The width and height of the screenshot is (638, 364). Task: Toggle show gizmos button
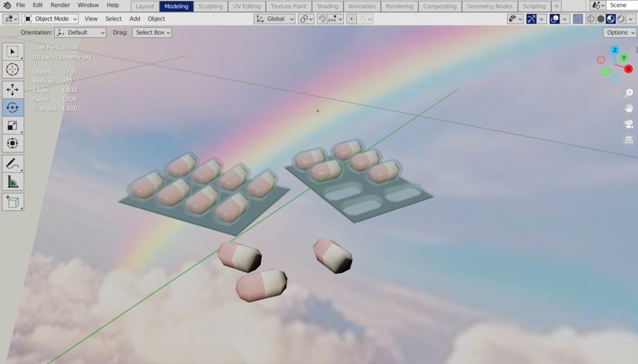(x=531, y=19)
